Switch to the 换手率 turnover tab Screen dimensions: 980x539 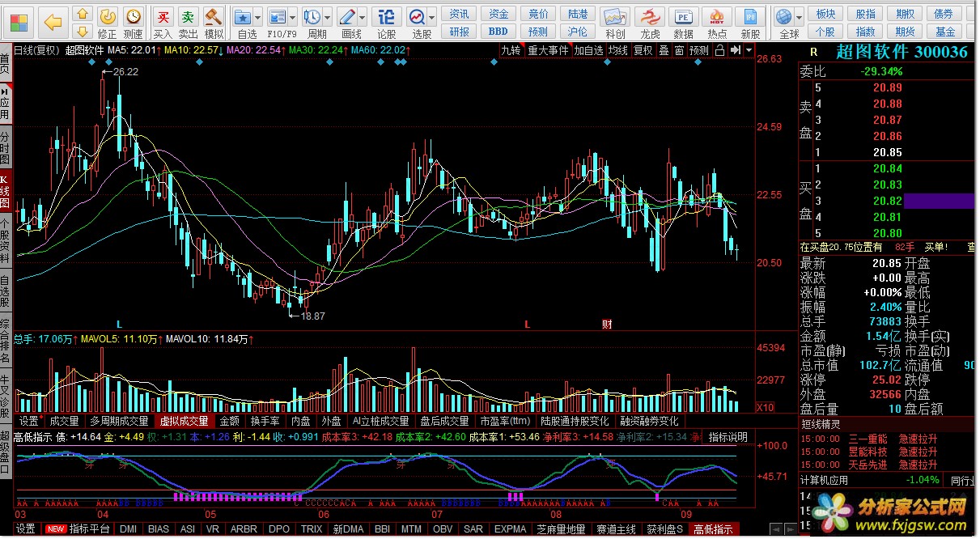(x=265, y=421)
